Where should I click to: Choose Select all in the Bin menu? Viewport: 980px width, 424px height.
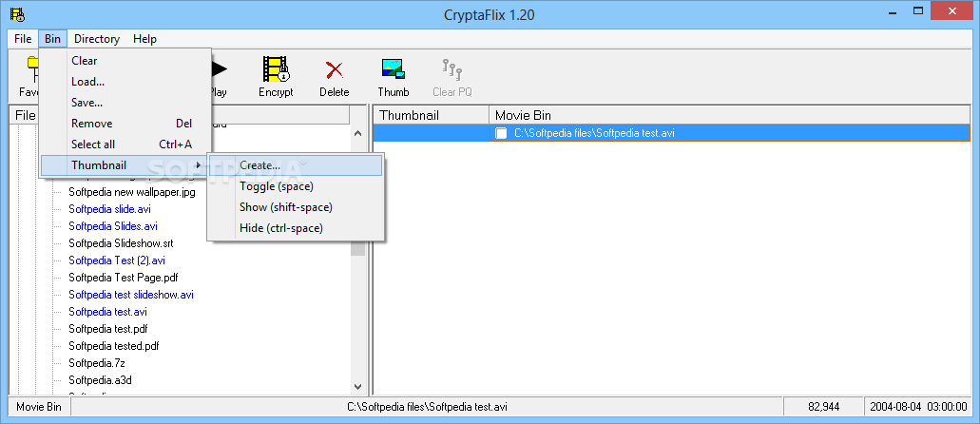coord(125,144)
